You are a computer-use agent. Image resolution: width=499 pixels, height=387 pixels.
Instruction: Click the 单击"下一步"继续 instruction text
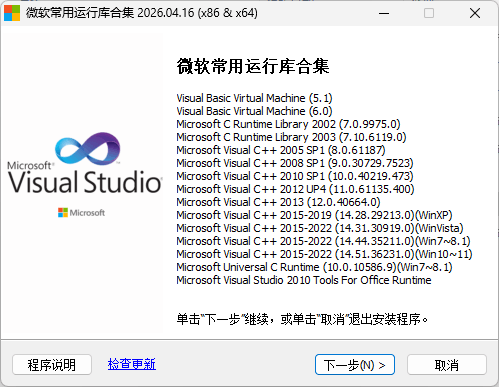tap(302, 319)
